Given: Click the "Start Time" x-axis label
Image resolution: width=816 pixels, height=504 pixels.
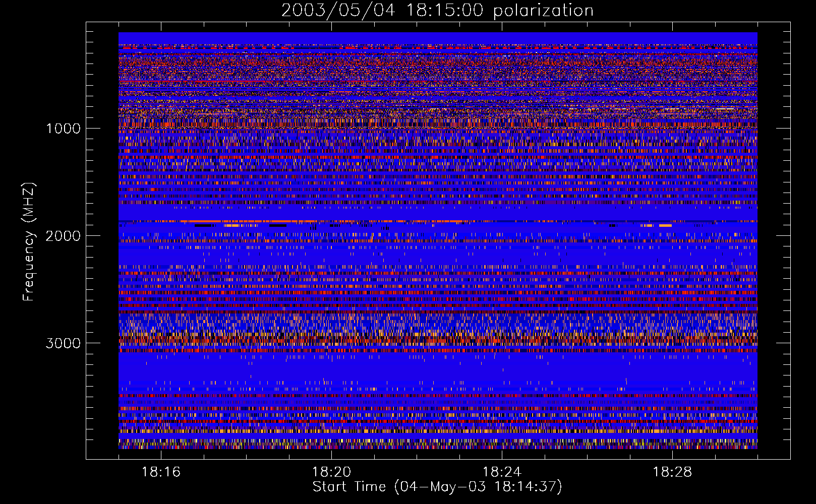Looking at the screenshot, I should point(437,487).
